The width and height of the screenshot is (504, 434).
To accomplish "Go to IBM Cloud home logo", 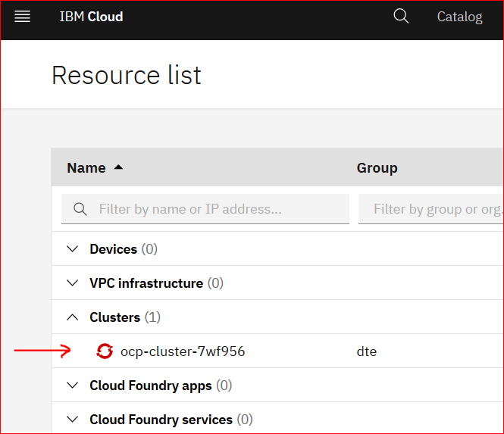I will 91,17.
